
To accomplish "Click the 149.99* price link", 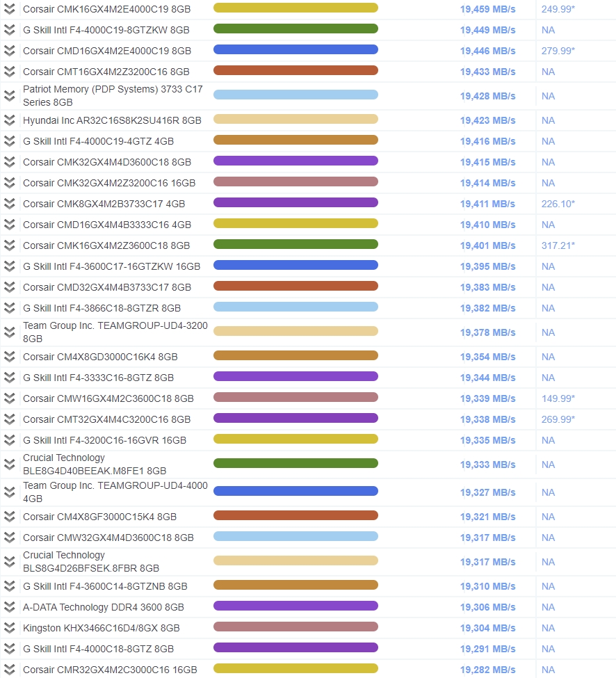I will [x=558, y=398].
